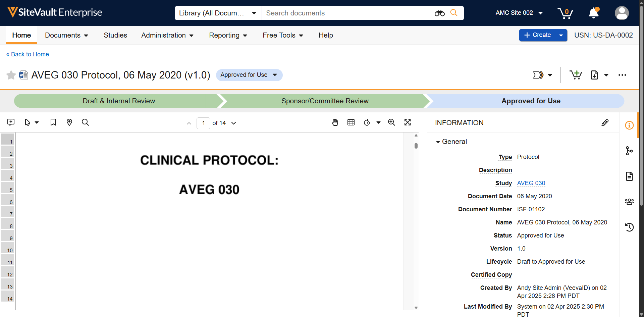
Task: Open the Reporting menu
Action: pyautogui.click(x=228, y=35)
